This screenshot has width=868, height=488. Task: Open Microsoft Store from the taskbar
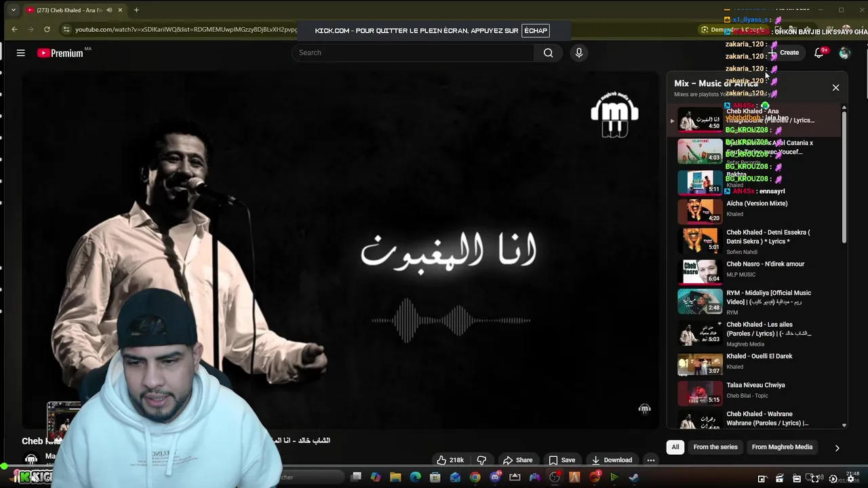click(x=435, y=478)
